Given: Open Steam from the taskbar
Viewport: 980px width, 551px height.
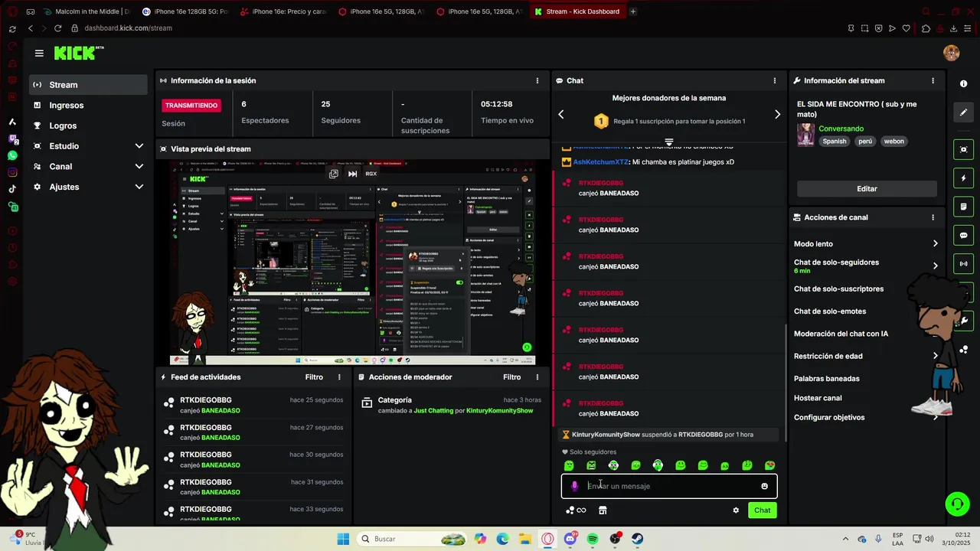Looking at the screenshot, I should coord(637,540).
